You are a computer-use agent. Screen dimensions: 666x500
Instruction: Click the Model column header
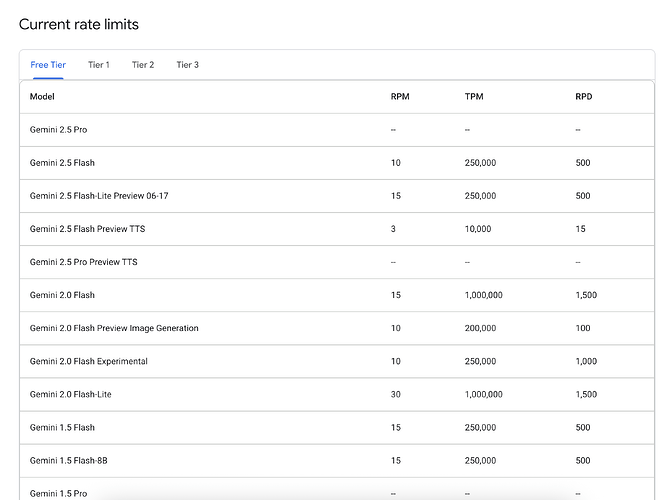[42, 96]
